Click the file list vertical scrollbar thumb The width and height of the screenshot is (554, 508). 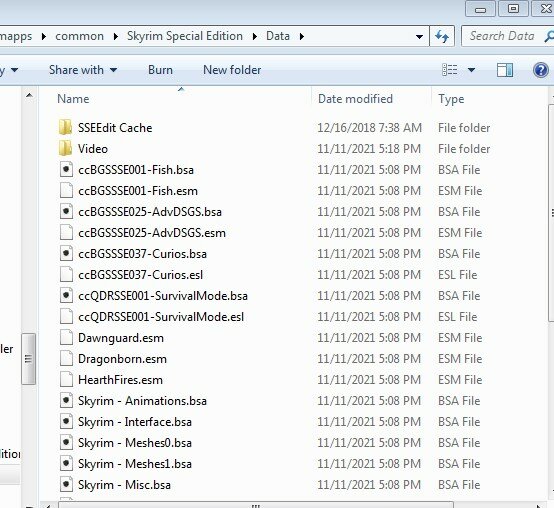click(x=552, y=212)
